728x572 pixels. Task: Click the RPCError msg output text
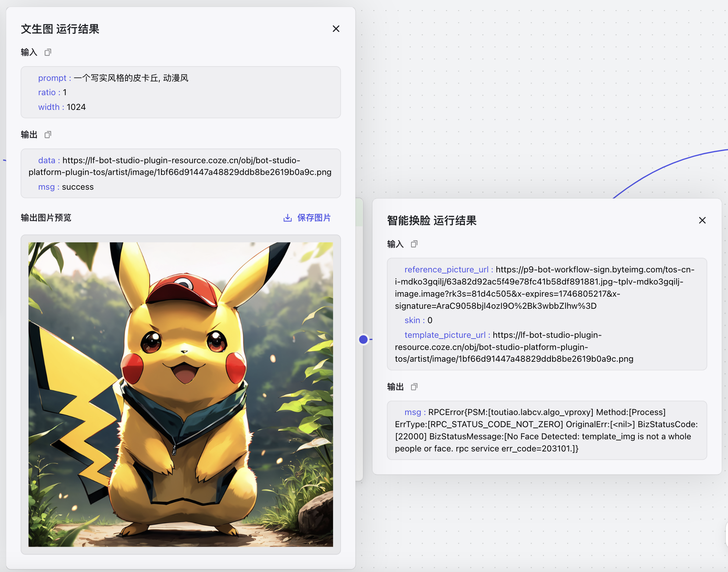coord(546,430)
